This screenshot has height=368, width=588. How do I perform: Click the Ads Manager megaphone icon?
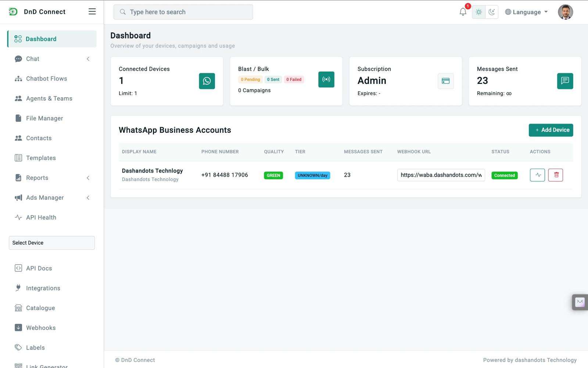18,198
